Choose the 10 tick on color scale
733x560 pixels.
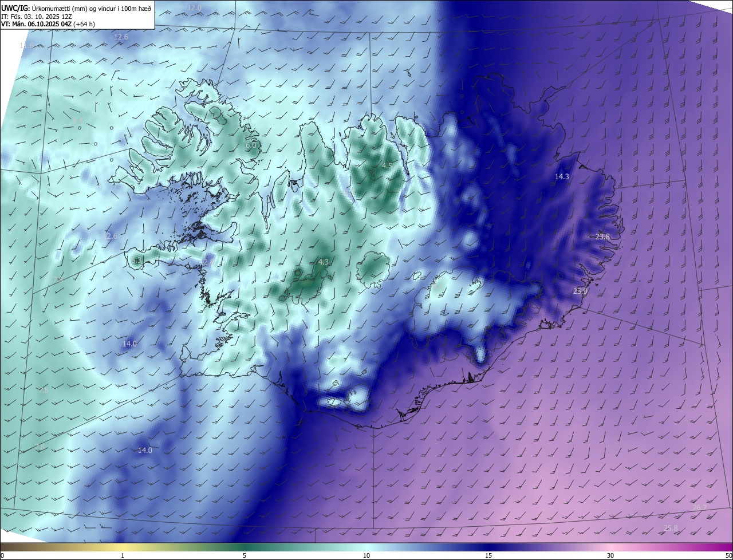tap(366, 555)
